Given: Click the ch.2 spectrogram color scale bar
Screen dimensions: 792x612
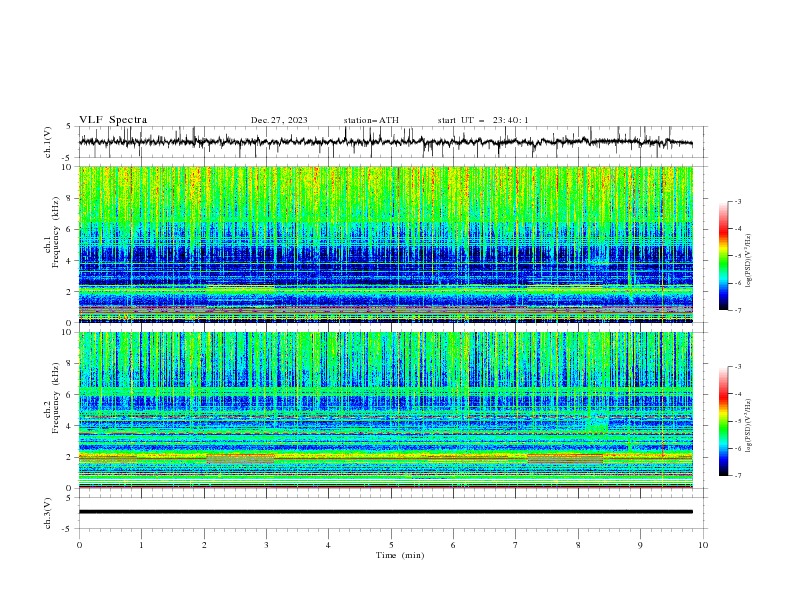Looking at the screenshot, I should [x=723, y=421].
